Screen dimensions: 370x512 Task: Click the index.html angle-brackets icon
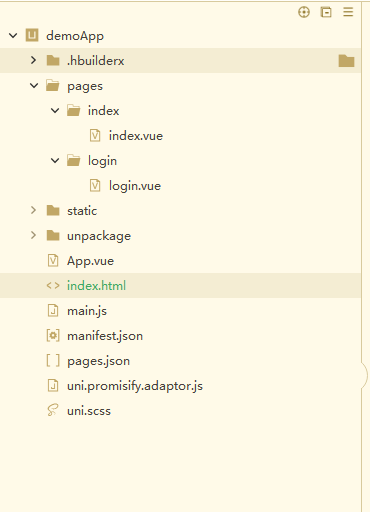[53, 286]
